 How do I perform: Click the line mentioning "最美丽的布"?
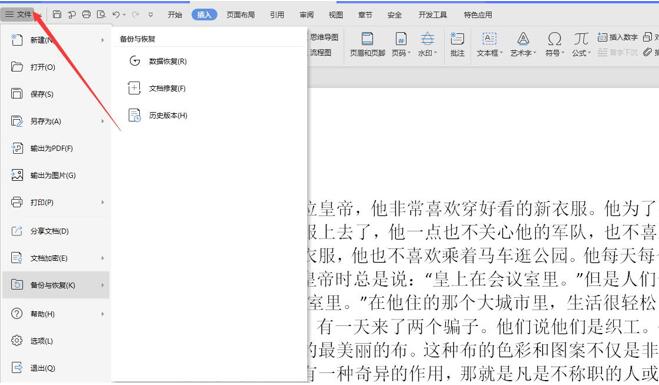482,350
